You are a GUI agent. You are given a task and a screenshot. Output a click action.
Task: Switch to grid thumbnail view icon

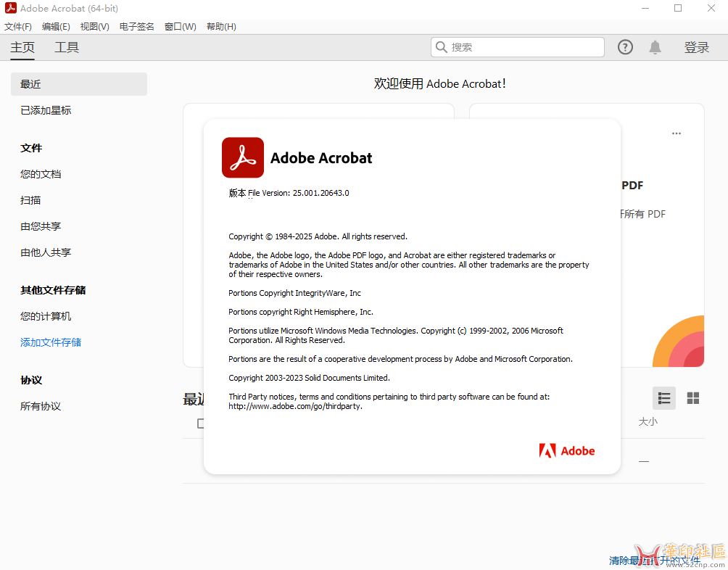coord(692,398)
